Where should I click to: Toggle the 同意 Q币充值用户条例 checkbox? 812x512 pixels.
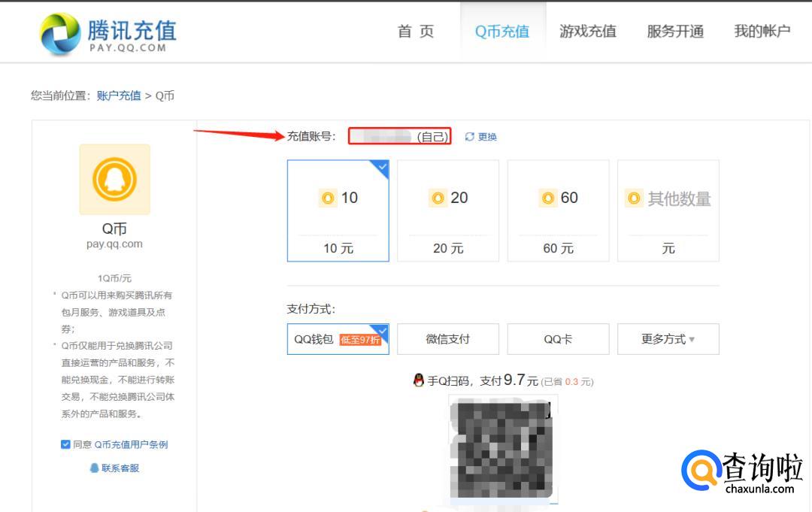tap(65, 444)
